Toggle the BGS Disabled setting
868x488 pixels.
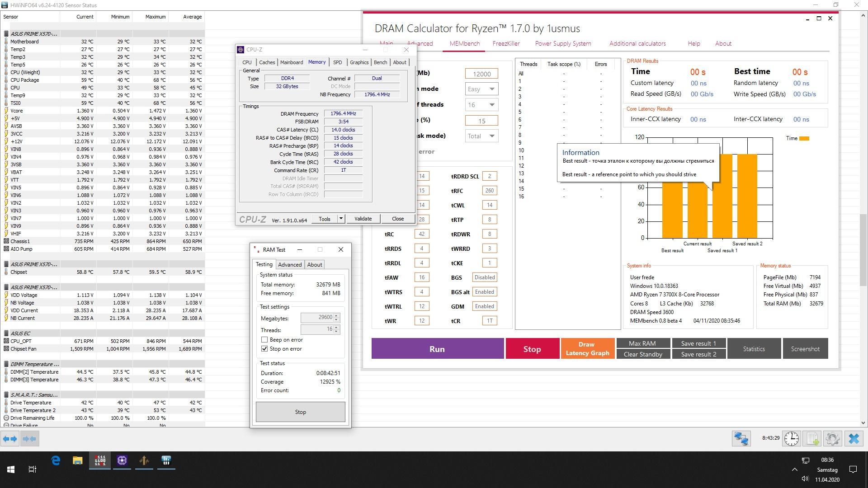[485, 277]
